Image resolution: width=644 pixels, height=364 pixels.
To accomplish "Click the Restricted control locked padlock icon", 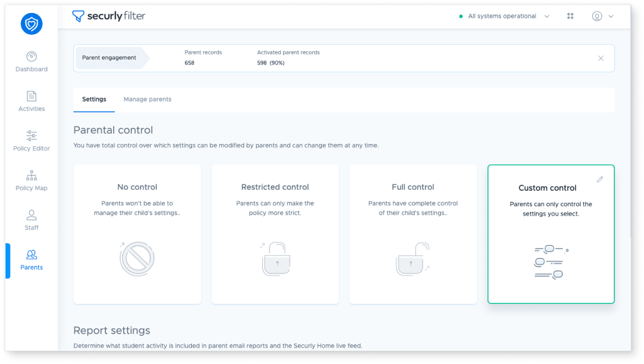I will [x=275, y=259].
